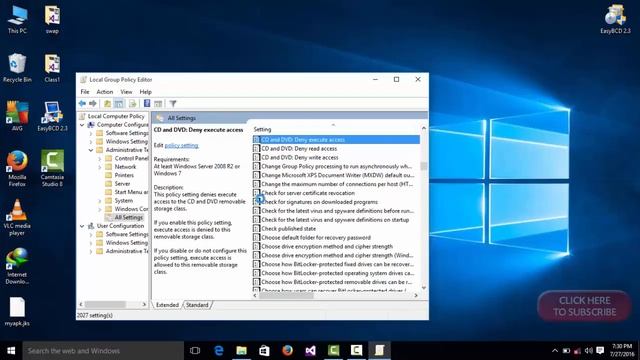This screenshot has width=640, height=360.
Task: Select Camtasia Studio 8 desktop shortcut
Action: point(52,169)
